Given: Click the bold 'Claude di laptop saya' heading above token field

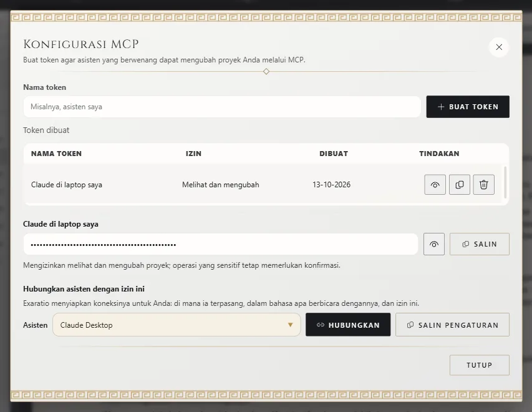Looking at the screenshot, I should (60, 224).
